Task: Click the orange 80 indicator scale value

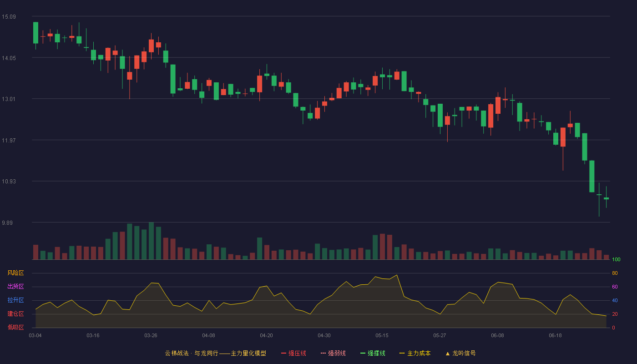Action: coord(615,273)
